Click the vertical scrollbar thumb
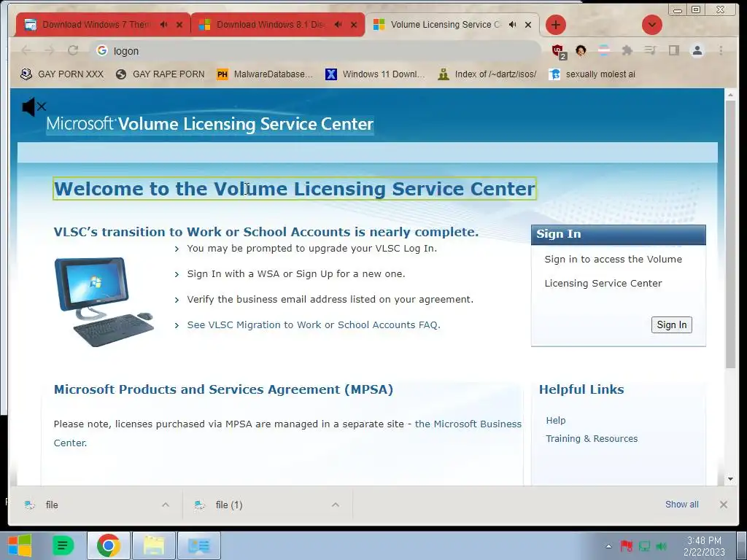747x560 pixels. (730, 234)
